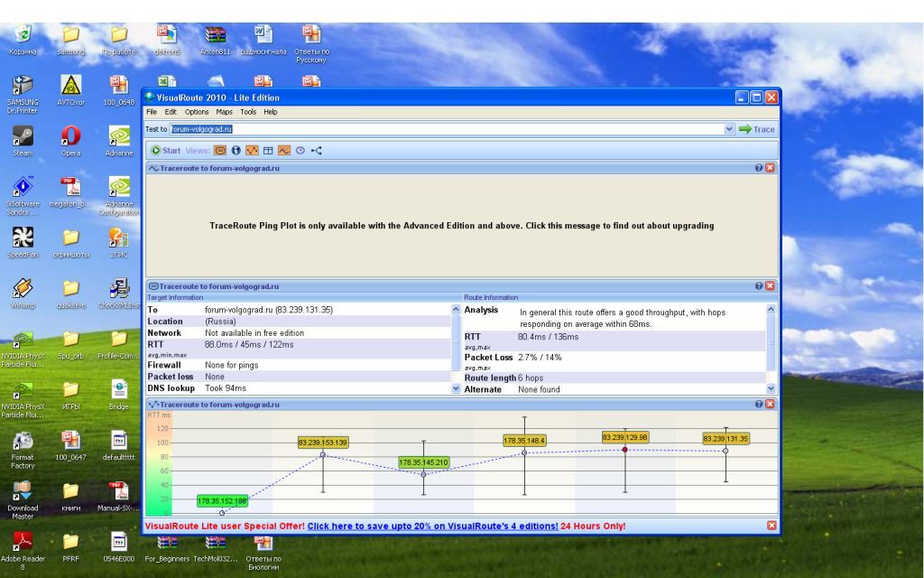
Task: Select the route graph branching icon
Action: tap(316, 150)
